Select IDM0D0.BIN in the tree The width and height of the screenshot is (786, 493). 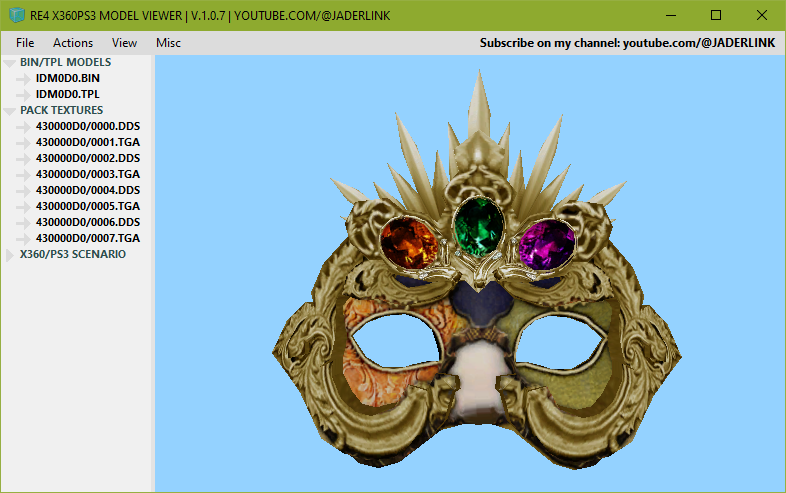click(68, 78)
